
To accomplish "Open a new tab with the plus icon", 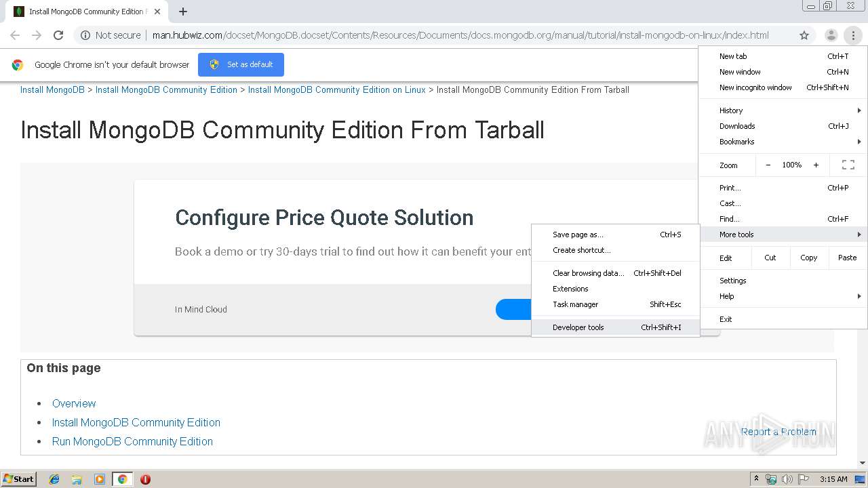I will pyautogui.click(x=183, y=12).
